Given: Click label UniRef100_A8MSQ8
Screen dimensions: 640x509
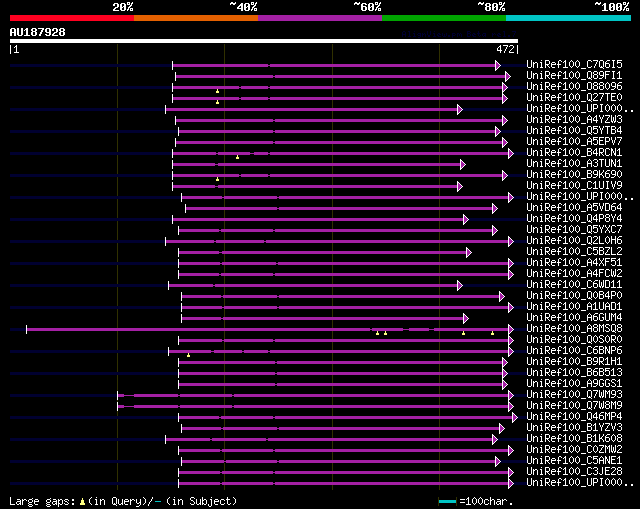Looking at the screenshot, I should (x=574, y=329).
